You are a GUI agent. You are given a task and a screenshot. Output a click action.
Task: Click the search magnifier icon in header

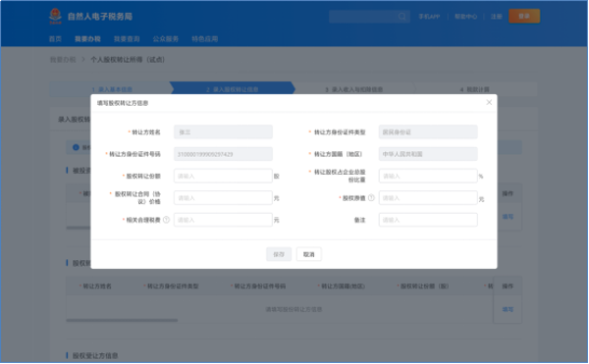point(402,17)
